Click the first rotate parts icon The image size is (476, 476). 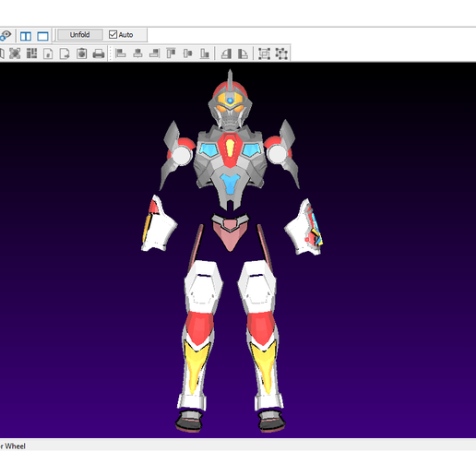(226, 54)
